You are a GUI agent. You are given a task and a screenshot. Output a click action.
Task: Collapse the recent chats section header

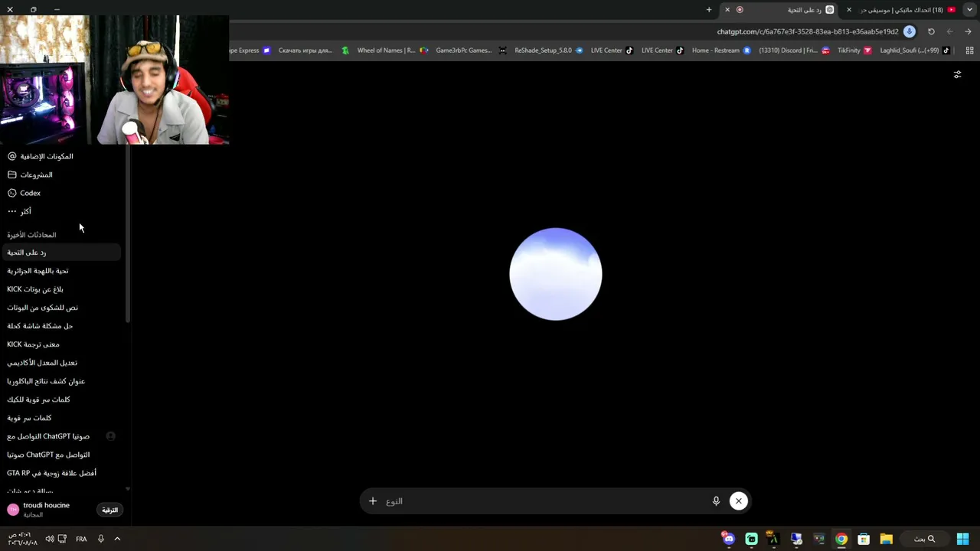click(x=31, y=235)
